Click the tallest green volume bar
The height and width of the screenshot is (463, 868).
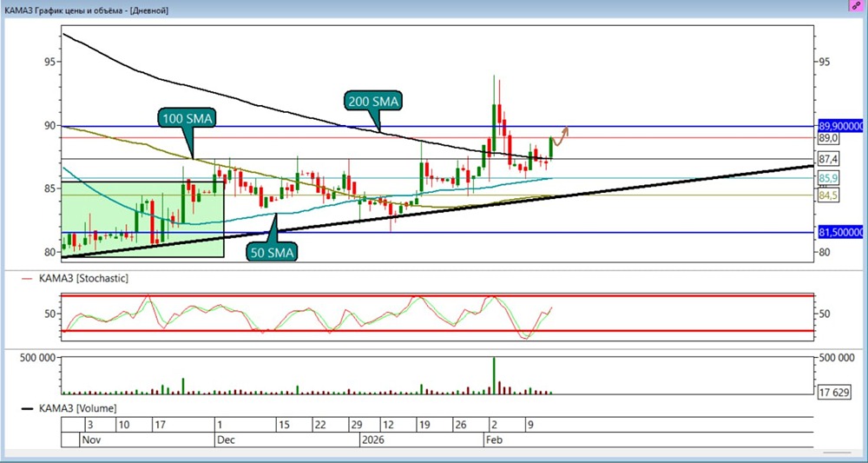tap(494, 375)
